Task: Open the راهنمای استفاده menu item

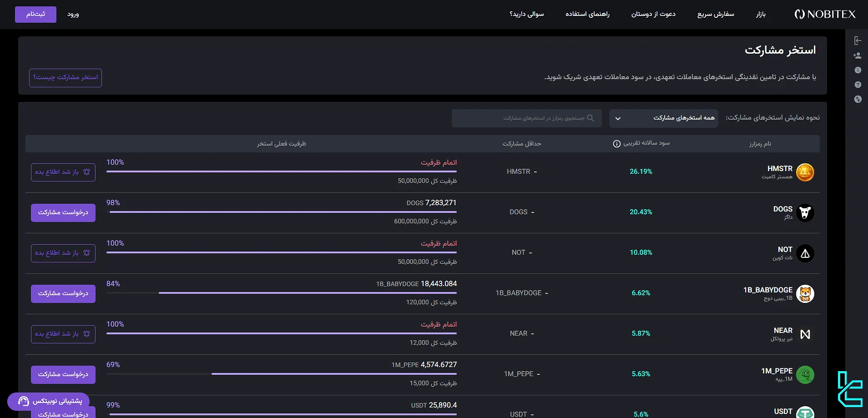Action: [587, 14]
